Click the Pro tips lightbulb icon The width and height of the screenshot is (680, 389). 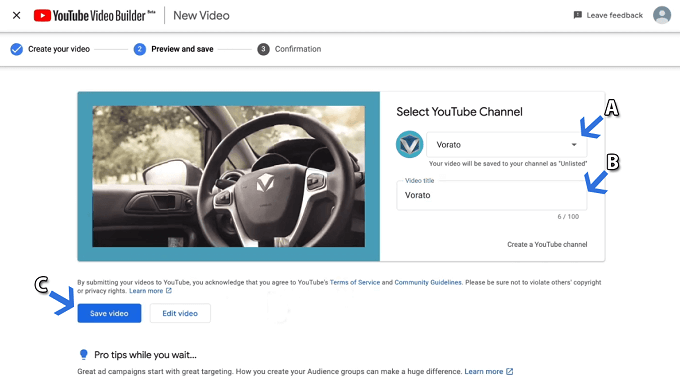point(84,355)
